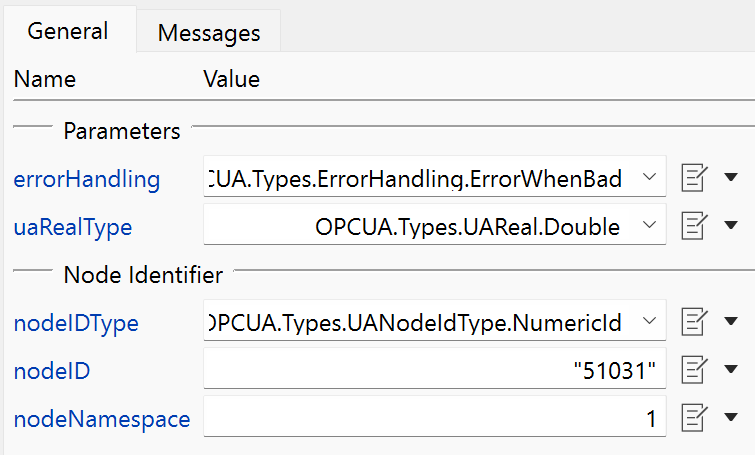
Task: Open the expression editor icon for nodeID
Action: tap(694, 369)
